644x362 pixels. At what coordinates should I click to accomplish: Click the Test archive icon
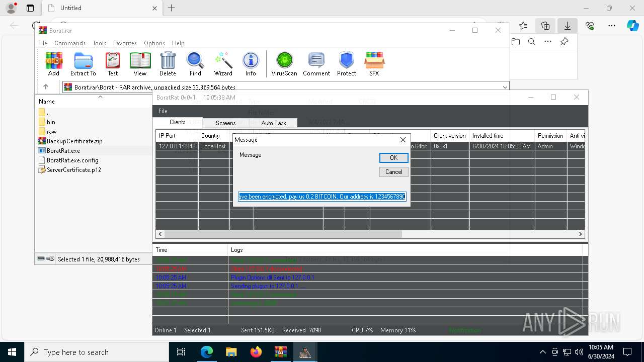pos(113,64)
